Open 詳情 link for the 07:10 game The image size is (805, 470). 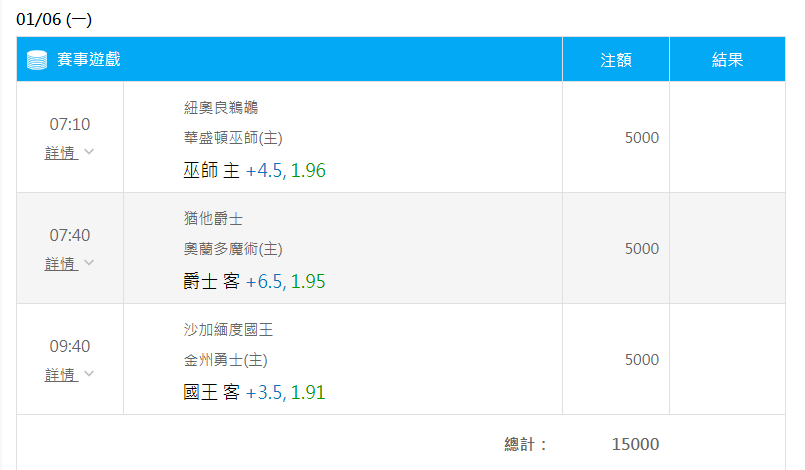point(61,152)
